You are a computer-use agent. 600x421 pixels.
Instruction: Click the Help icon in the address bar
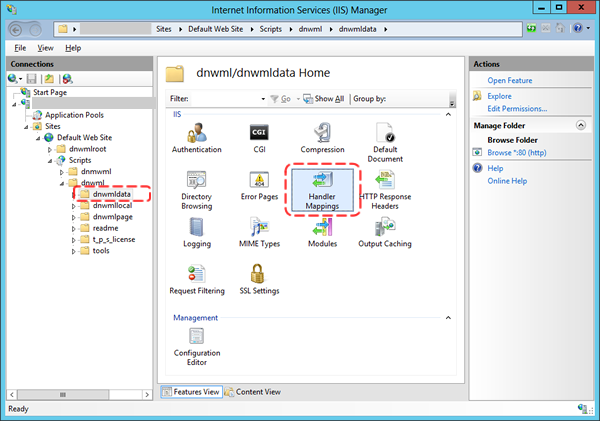pyautogui.click(x=578, y=28)
